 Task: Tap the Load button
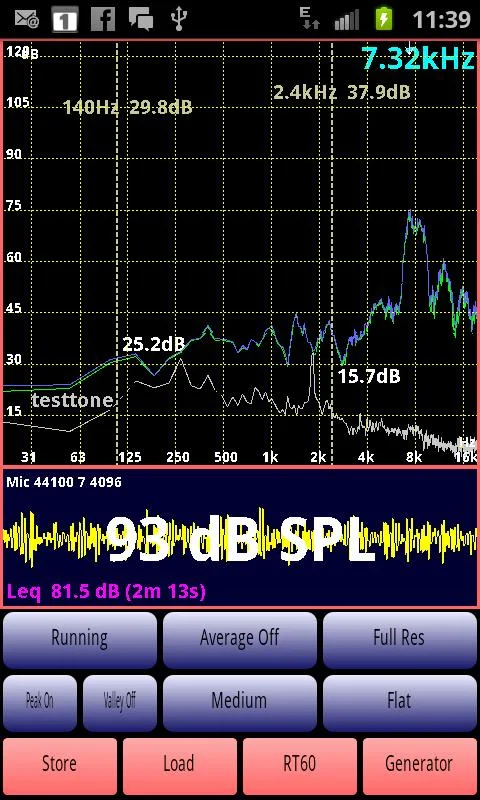click(180, 767)
